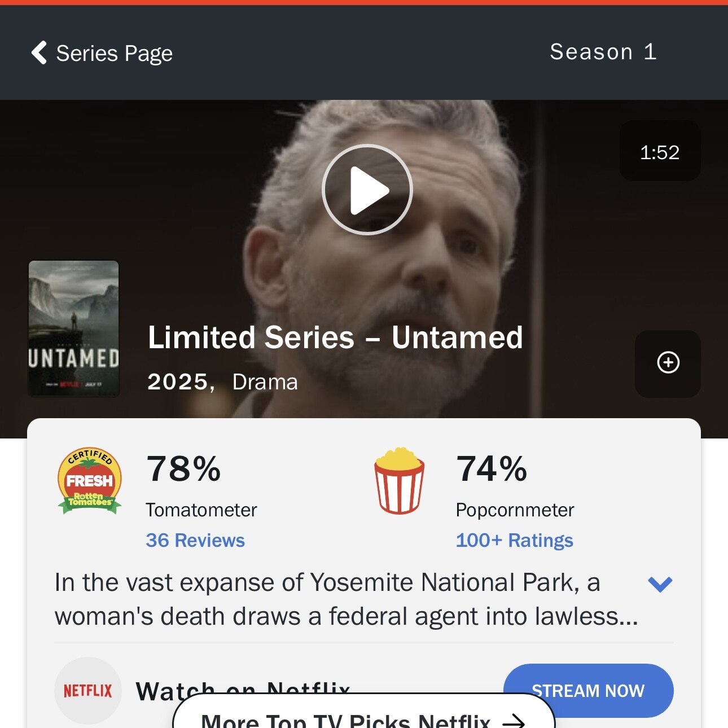The height and width of the screenshot is (728, 728).
Task: Click the arrow on More Top TV Picks
Action: [514, 721]
